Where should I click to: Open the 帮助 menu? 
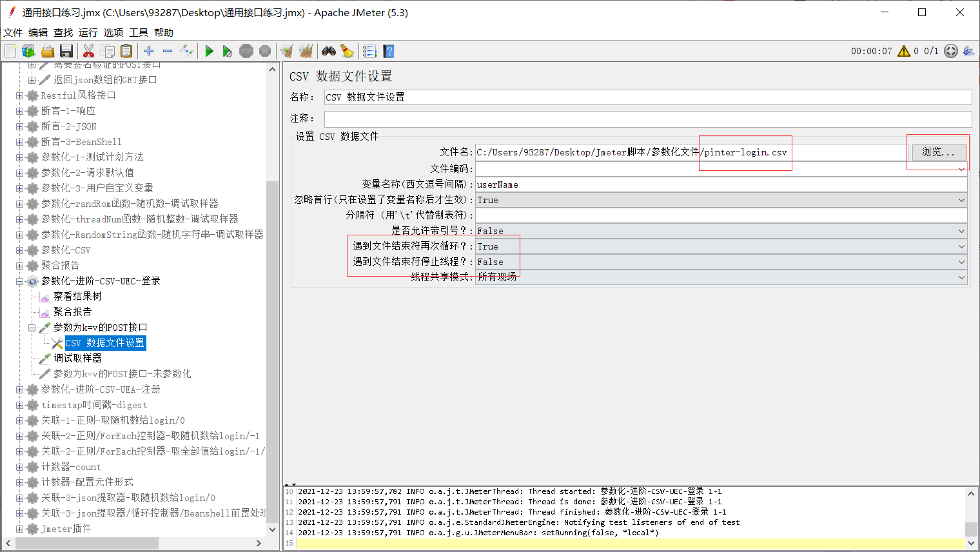[164, 32]
